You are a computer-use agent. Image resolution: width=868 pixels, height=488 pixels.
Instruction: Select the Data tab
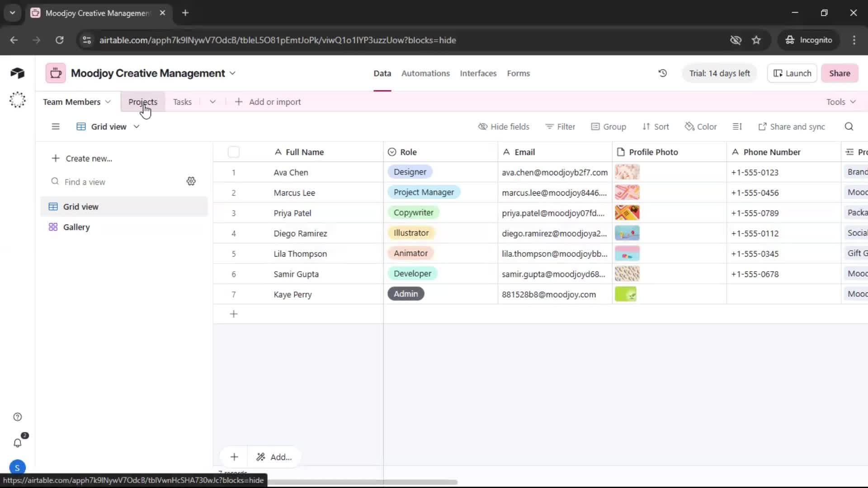click(382, 73)
